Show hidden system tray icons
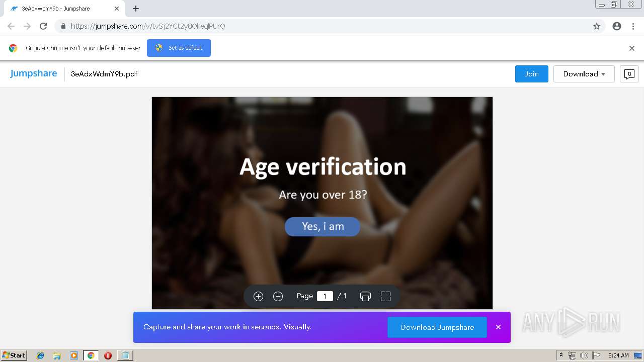The height and width of the screenshot is (362, 644). pyautogui.click(x=561, y=355)
